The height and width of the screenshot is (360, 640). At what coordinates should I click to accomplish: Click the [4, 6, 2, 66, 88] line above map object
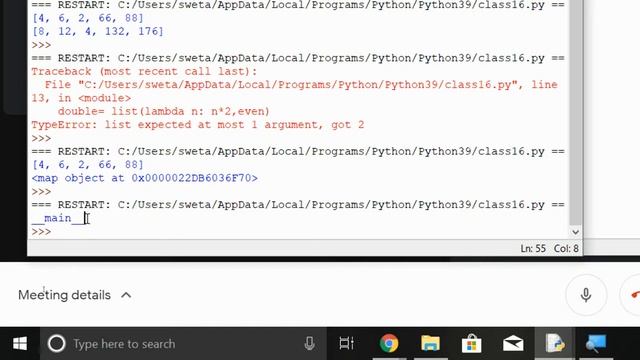pyautogui.click(x=88, y=164)
